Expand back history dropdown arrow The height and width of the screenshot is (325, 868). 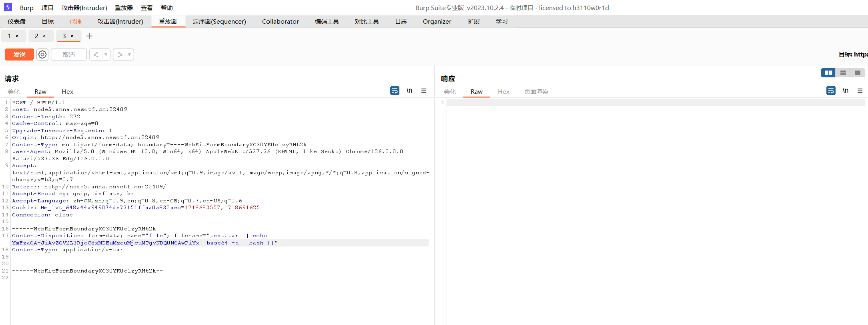[106, 55]
